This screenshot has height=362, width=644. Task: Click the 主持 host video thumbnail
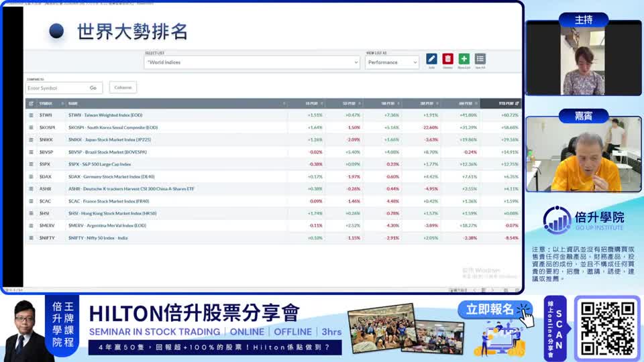(x=583, y=58)
